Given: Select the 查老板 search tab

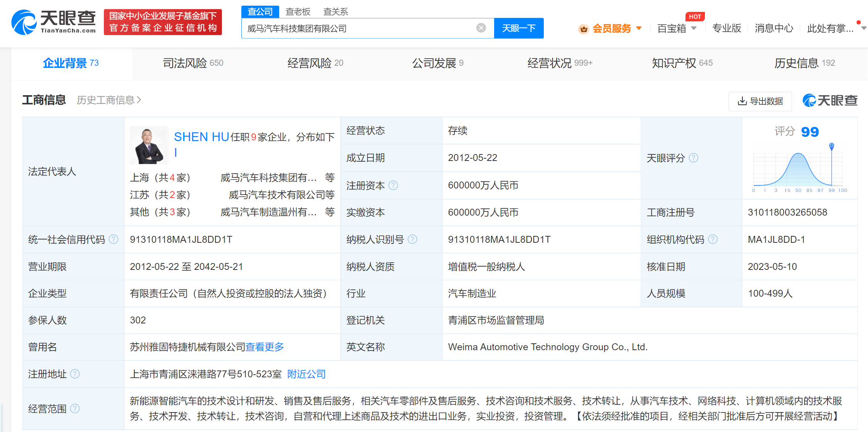Looking at the screenshot, I should point(298,12).
